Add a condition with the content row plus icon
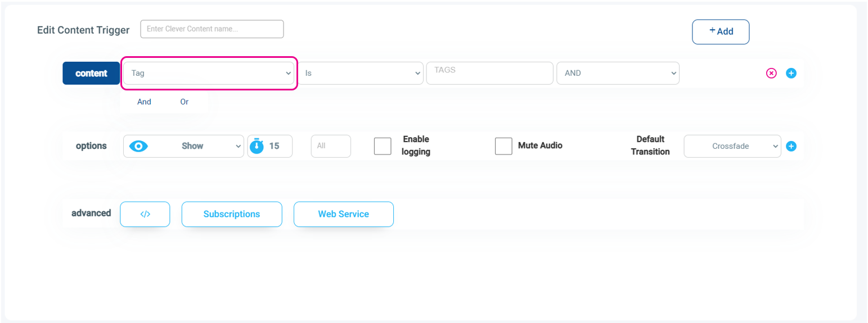Viewport: 868px width, 323px height. coord(791,73)
